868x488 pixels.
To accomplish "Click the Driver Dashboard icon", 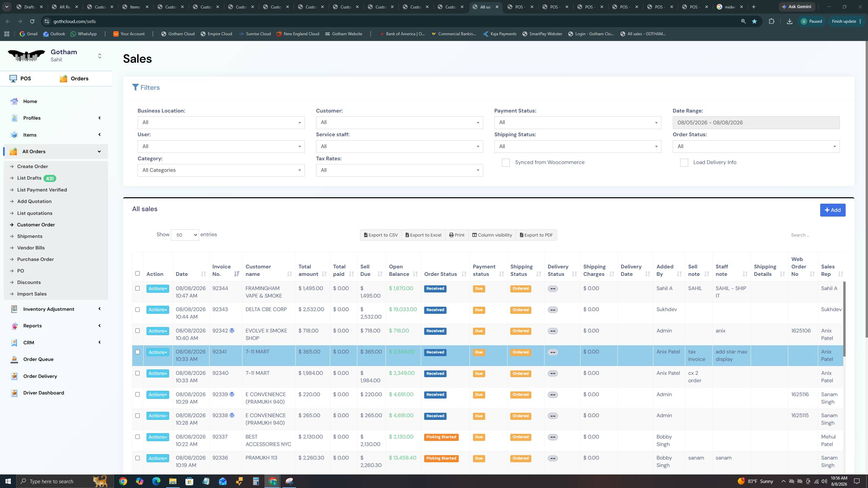I will point(14,393).
